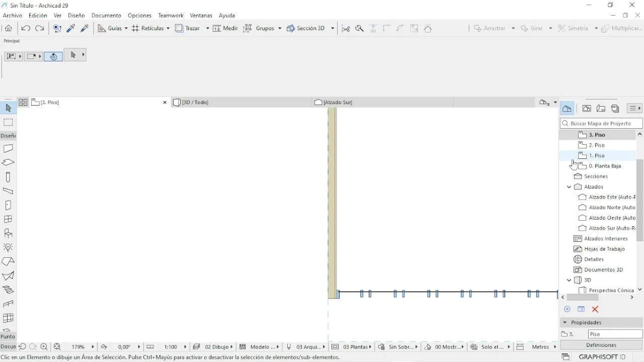Click the new viewpoint plus icon in the navigator
Viewport: 644px width, 362px height.
tap(567, 309)
